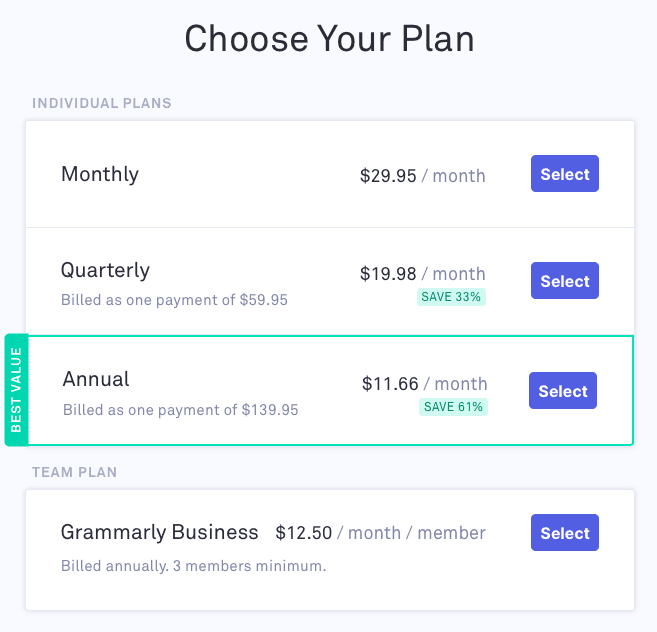Click the $12.50 / month / member price
657x632 pixels.
pos(380,533)
